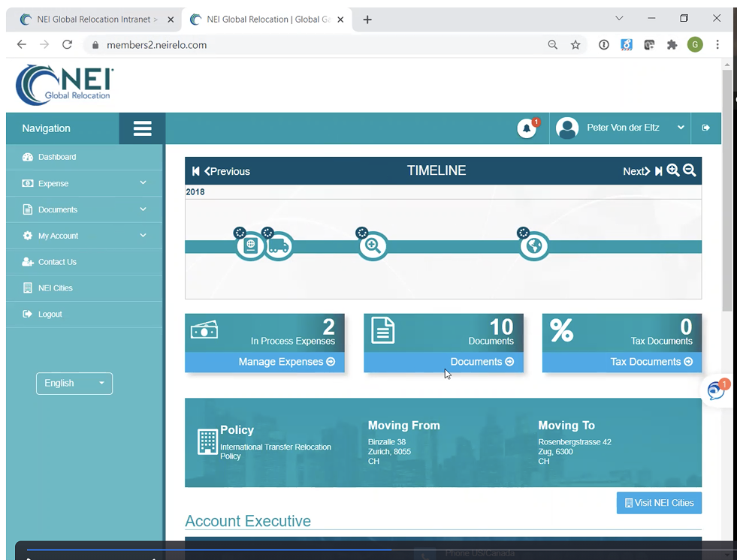Click the sidebar Logout icon
Screen dimensions: 737x560
(27, 314)
